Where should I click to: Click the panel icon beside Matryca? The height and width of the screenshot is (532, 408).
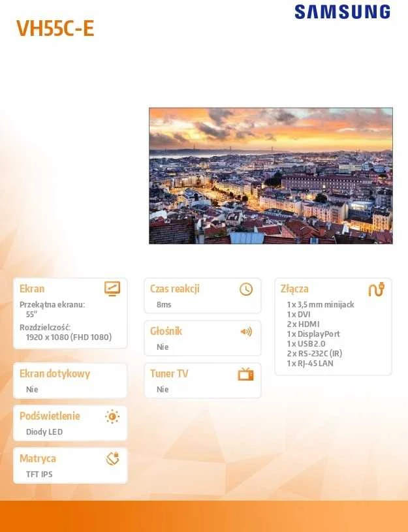113,459
